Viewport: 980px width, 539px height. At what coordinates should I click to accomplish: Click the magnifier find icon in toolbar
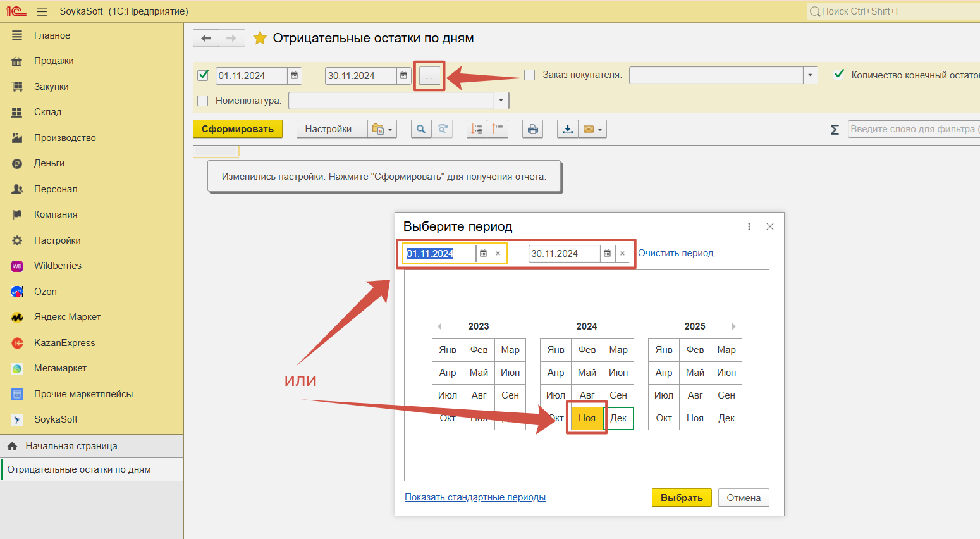tap(421, 129)
